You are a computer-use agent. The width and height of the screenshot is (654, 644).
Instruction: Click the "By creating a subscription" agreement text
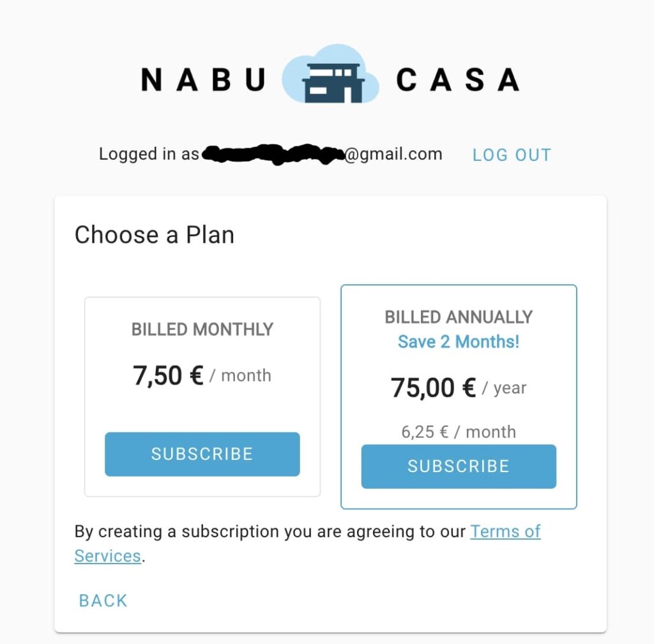[x=268, y=532]
